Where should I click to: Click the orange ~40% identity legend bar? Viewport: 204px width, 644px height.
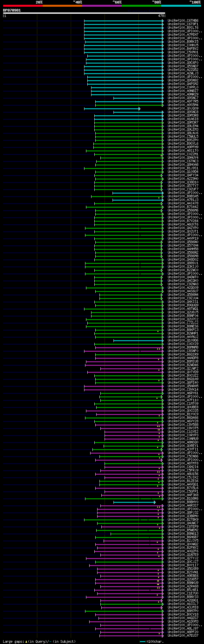coord(62,6)
